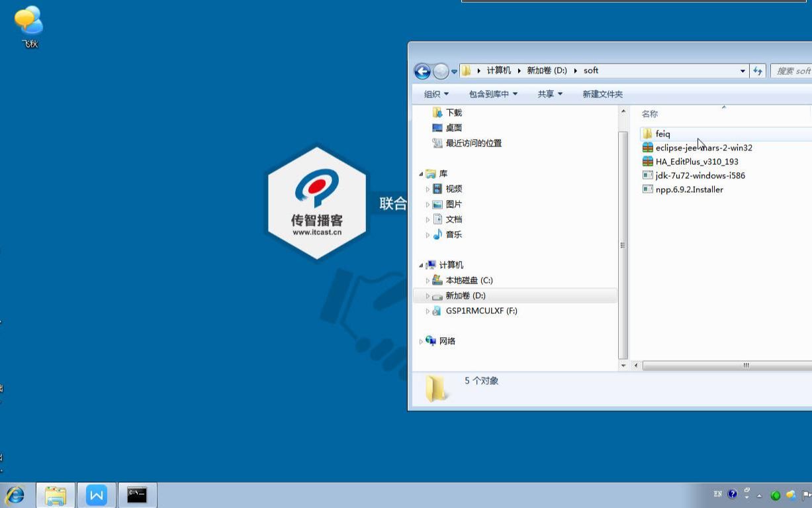Screen dimensions: 812x508
Task: Open the feiq folder in the file list
Action: [664, 133]
